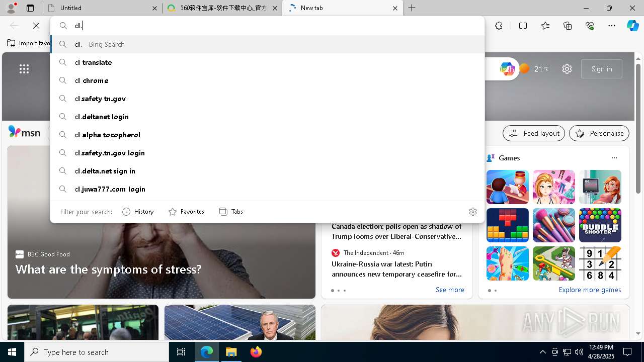Stop loading page with X button

[x=36, y=26]
